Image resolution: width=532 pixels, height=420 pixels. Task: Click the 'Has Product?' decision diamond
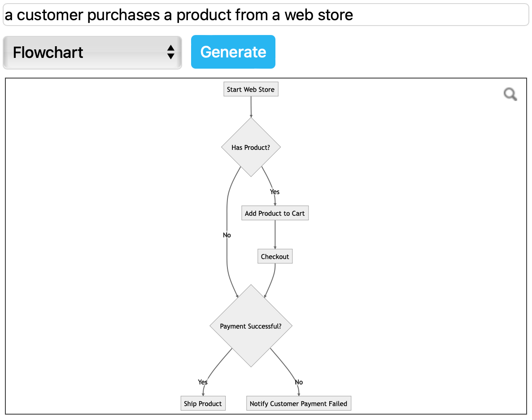click(x=251, y=147)
